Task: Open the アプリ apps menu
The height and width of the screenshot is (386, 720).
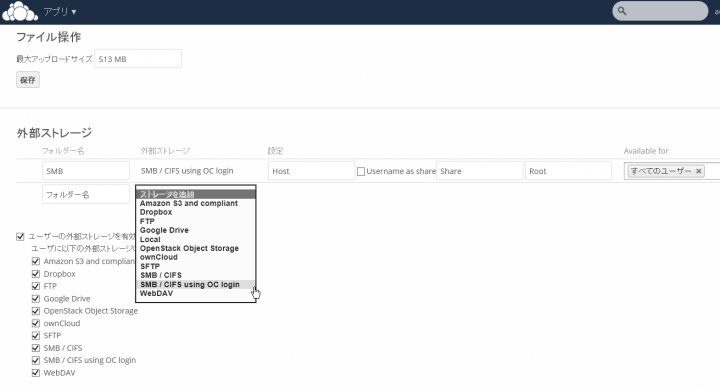Action: (x=60, y=11)
